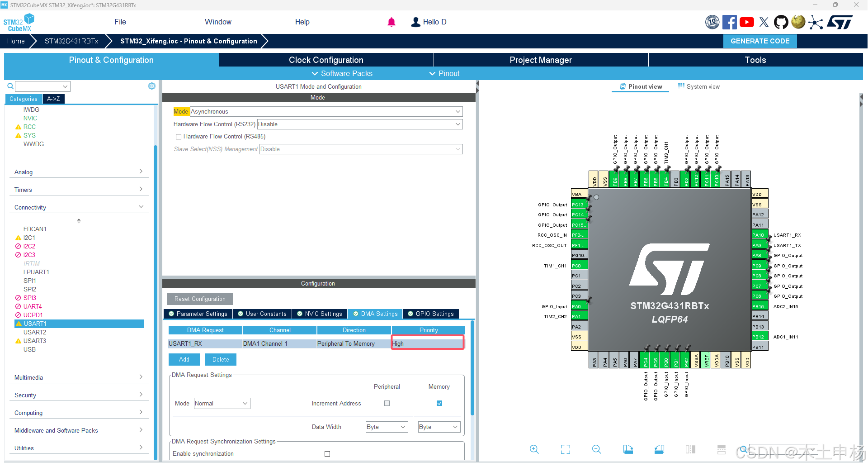This screenshot has width=868, height=467.
Task: Click GENERATE CODE button
Action: point(760,41)
